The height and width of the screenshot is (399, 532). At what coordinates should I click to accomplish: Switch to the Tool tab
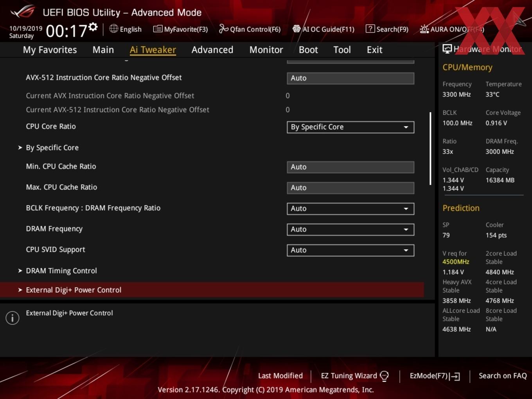[342, 50]
